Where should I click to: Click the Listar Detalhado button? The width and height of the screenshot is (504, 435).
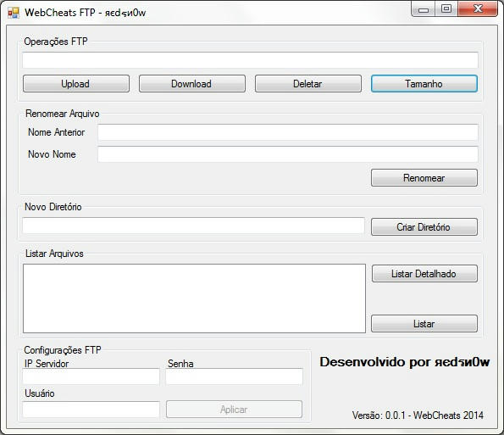[424, 274]
